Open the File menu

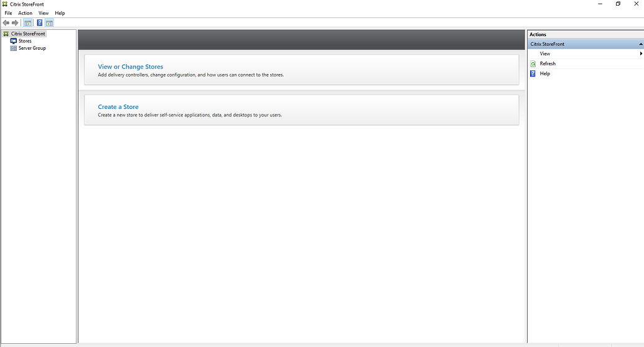(x=8, y=13)
